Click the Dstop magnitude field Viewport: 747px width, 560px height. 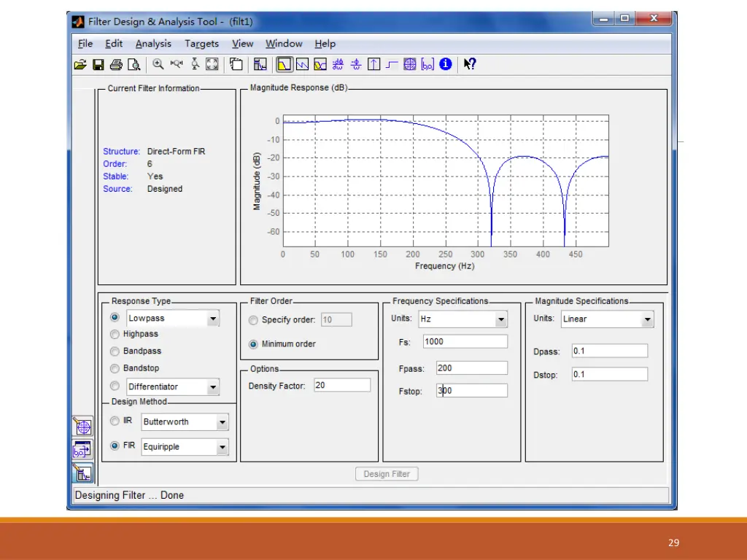coord(609,374)
